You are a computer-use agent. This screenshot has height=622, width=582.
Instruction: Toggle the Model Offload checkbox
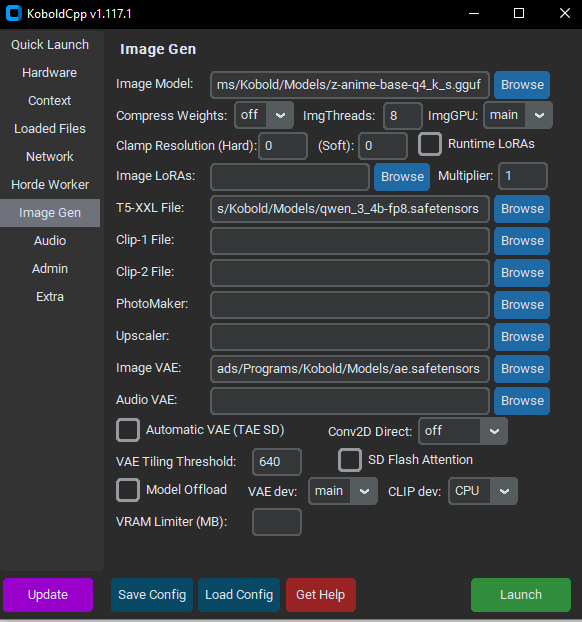coord(128,490)
